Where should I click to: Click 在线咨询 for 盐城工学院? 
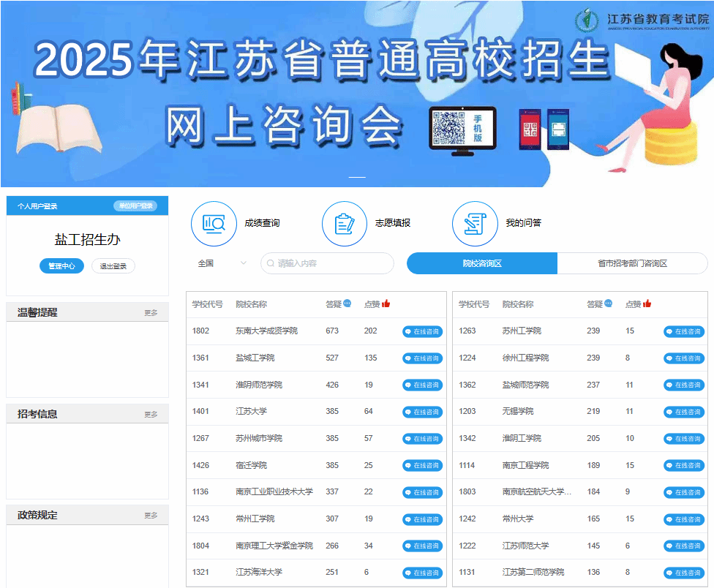(x=422, y=358)
